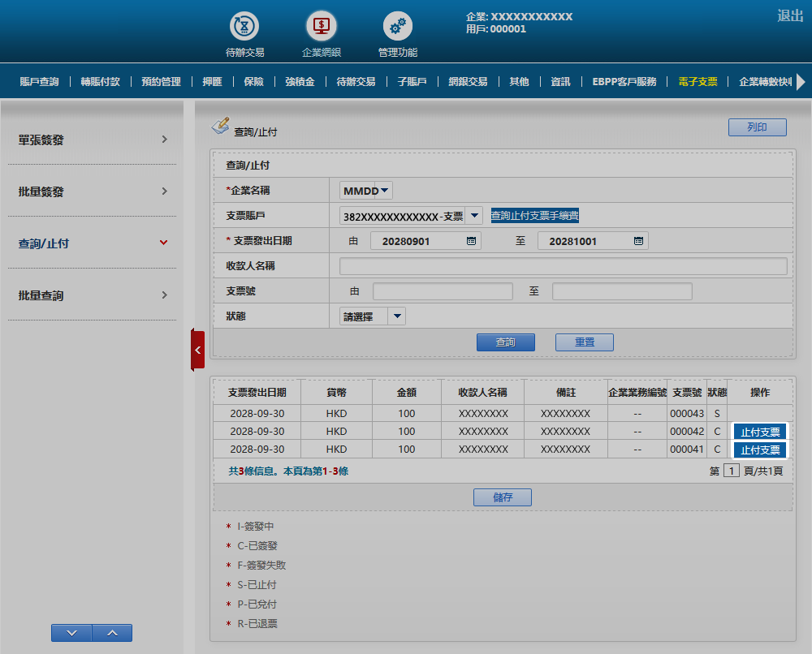Open calendar icon for start date 20280901

click(471, 241)
